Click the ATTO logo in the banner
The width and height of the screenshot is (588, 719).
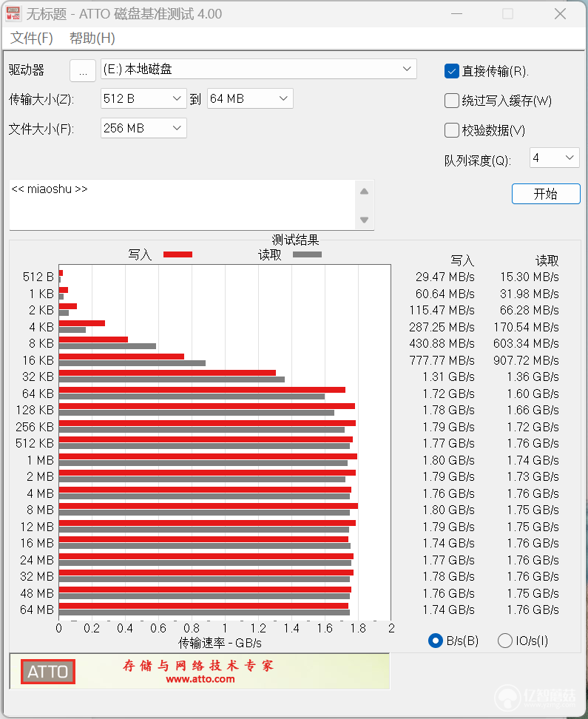point(47,672)
